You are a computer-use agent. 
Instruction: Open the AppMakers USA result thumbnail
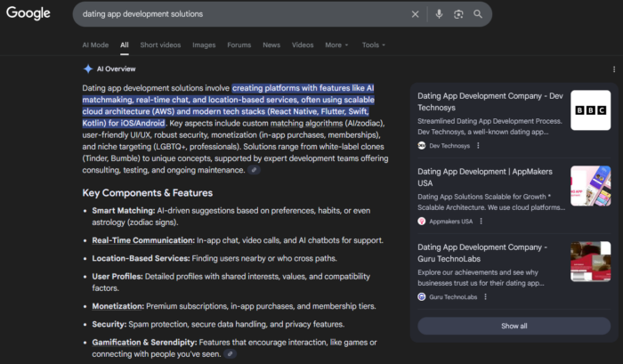(590, 186)
